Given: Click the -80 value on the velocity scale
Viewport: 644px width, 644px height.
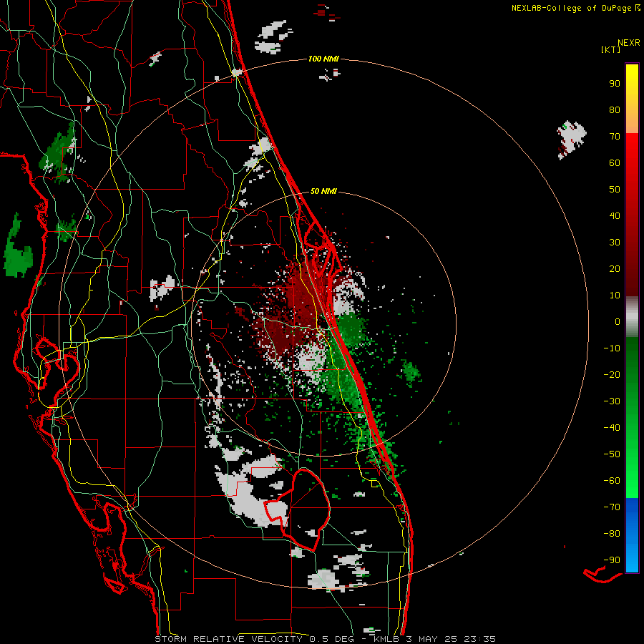Looking at the screenshot, I should point(612,534).
